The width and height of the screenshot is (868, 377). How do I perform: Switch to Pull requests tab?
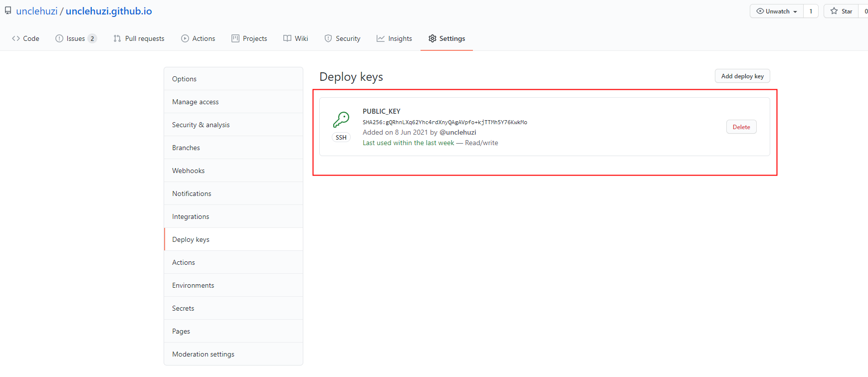click(139, 38)
